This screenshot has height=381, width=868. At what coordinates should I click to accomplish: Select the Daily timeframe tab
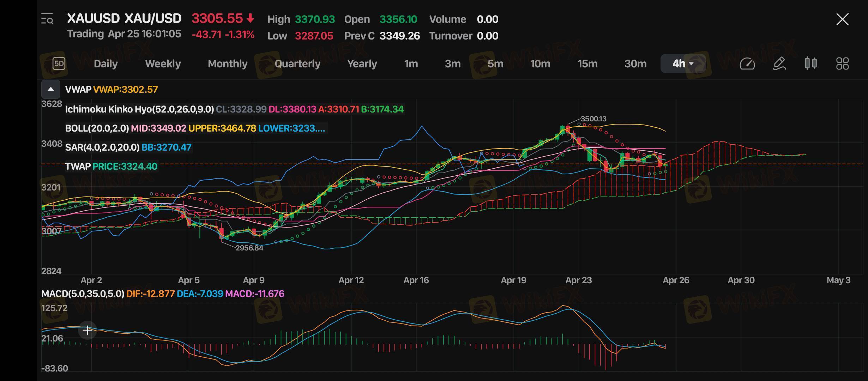(x=106, y=64)
